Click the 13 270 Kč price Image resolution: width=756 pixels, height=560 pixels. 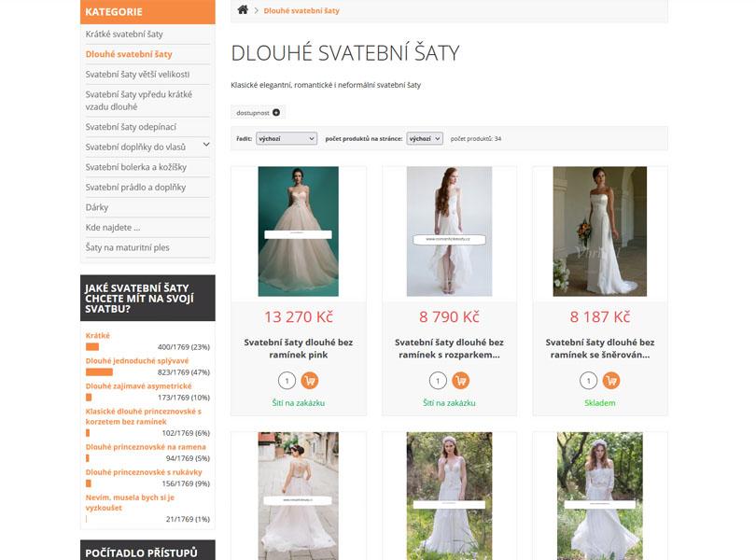299,317
